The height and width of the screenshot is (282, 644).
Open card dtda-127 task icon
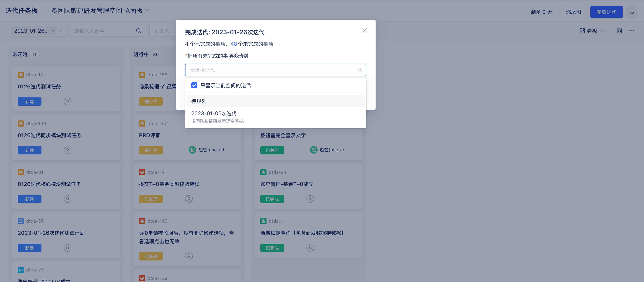click(x=21, y=75)
